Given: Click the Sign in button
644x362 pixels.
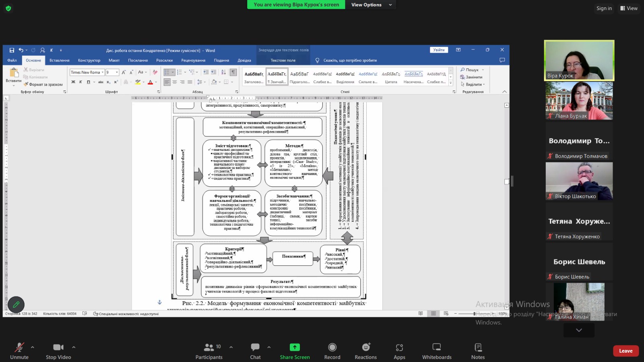Looking at the screenshot, I should [x=604, y=8].
